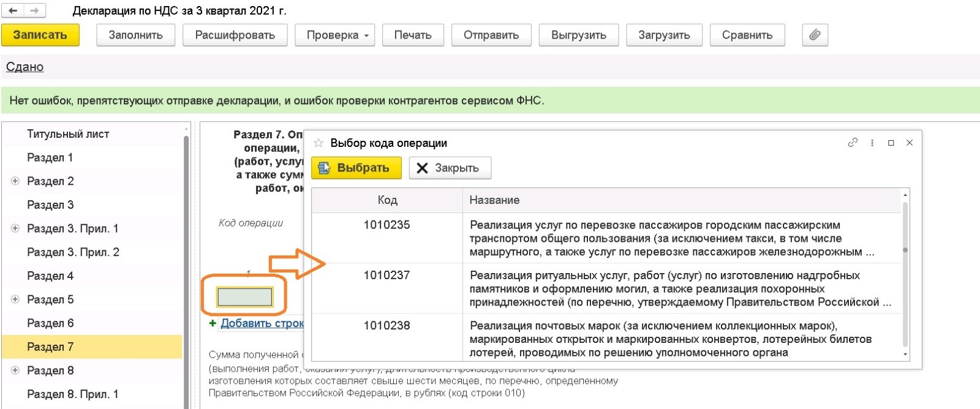Click the Печать button
Viewport: 980px width, 409px height.
point(413,35)
